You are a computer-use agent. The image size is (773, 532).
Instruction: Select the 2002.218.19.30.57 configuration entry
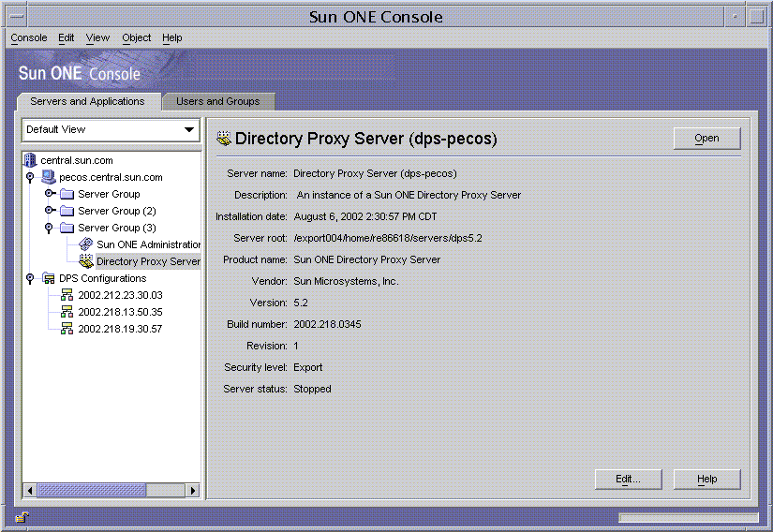[x=120, y=329]
